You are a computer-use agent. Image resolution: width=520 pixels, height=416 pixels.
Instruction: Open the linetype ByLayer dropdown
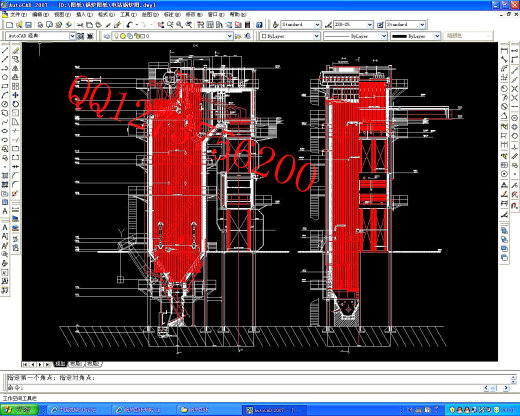(x=384, y=36)
